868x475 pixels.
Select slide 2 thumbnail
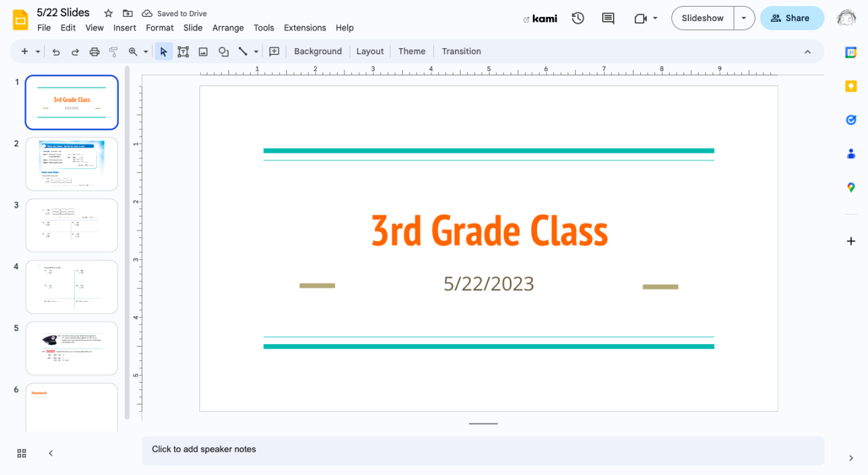click(72, 164)
